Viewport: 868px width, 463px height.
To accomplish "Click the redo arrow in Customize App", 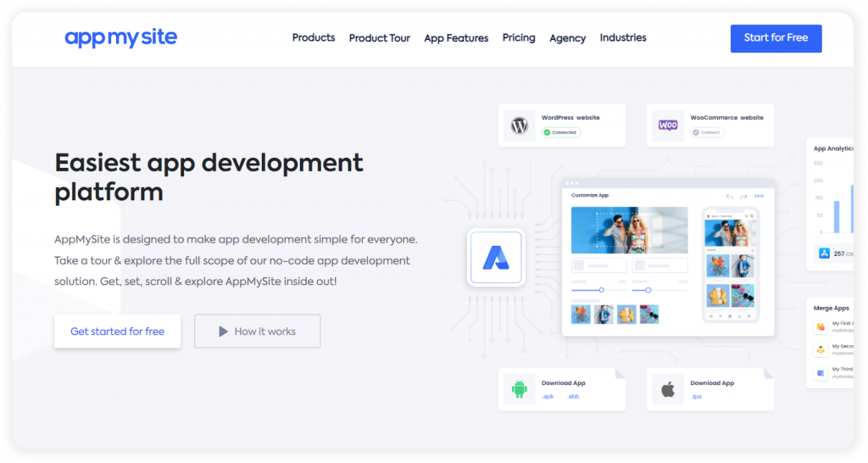I will (x=743, y=196).
